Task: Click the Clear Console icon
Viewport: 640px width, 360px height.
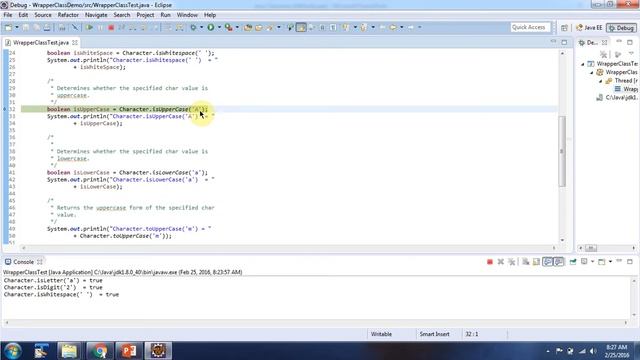Action: [x=526, y=262]
